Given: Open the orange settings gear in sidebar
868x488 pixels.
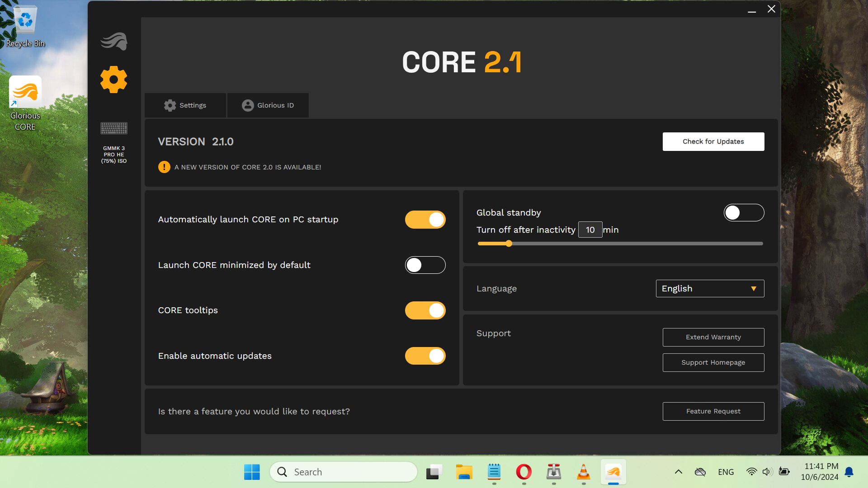Looking at the screenshot, I should (x=113, y=80).
